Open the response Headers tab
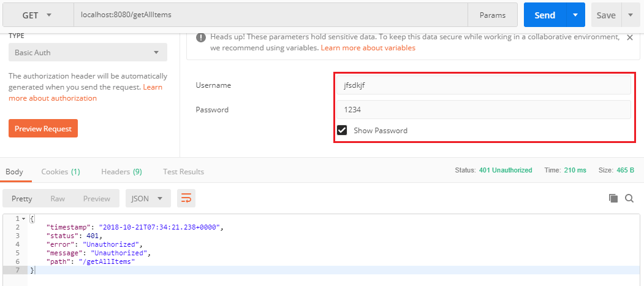 pyautogui.click(x=121, y=172)
